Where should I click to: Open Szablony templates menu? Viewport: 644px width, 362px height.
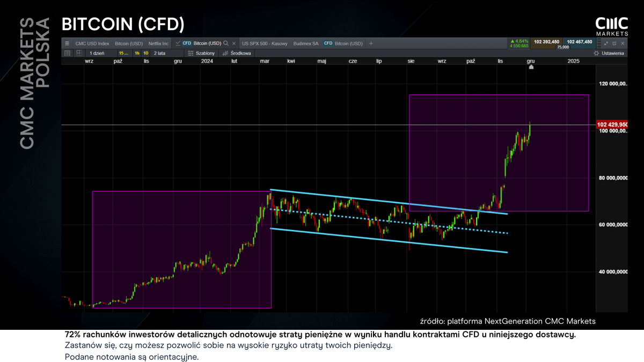[201, 53]
